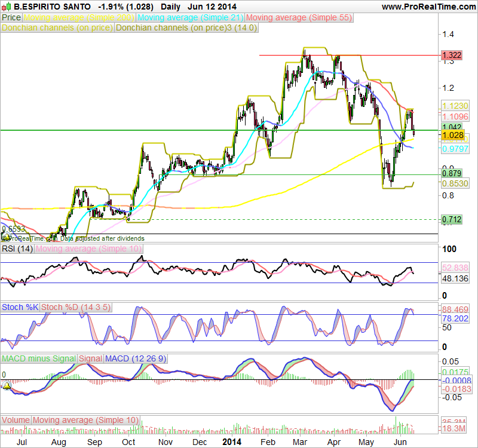The height and width of the screenshot is (448, 478).
Task: Select the Moving average (Simple 21) legend label
Action: (191, 18)
